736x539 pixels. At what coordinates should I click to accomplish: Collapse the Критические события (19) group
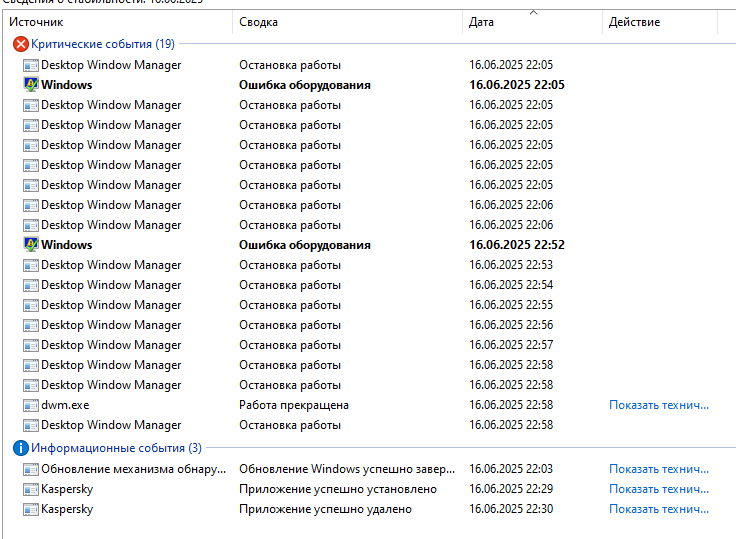click(x=102, y=44)
